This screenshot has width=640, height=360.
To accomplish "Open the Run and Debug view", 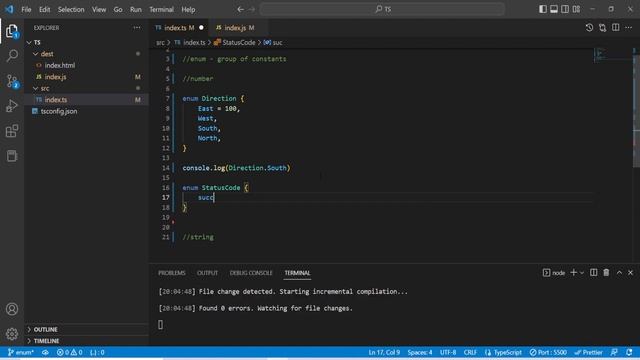I will pos(12,106).
